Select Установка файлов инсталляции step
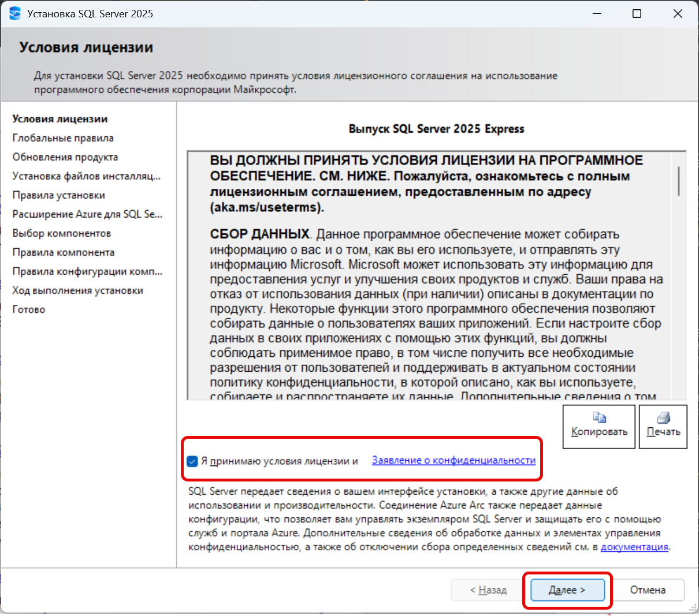The image size is (699, 616). (87, 176)
